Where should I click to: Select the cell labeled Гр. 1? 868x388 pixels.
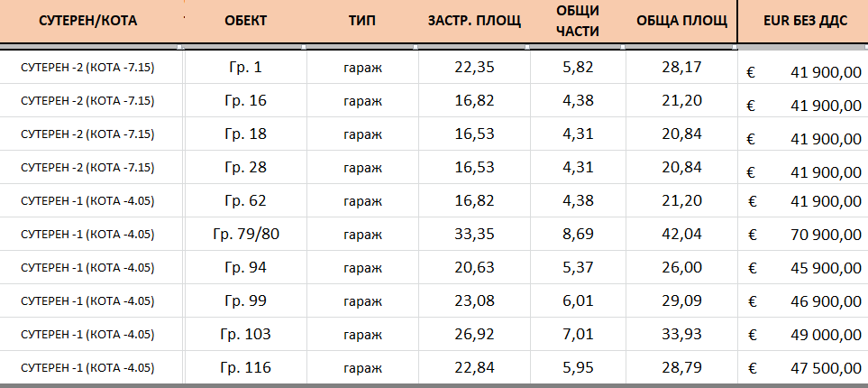click(245, 67)
